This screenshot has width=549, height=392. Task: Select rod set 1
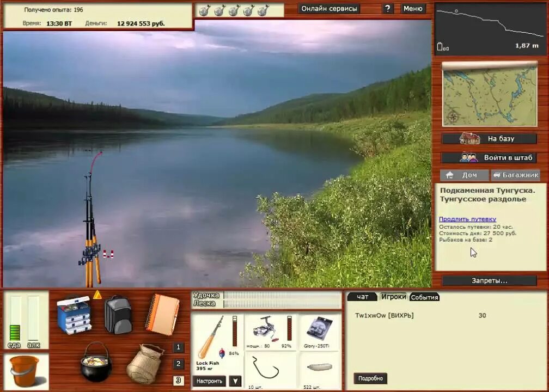(178, 347)
